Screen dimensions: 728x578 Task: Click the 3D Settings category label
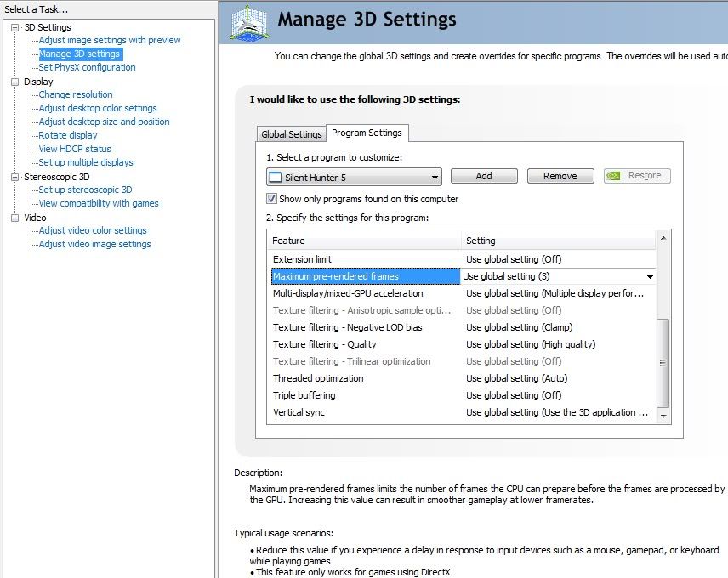[x=48, y=27]
